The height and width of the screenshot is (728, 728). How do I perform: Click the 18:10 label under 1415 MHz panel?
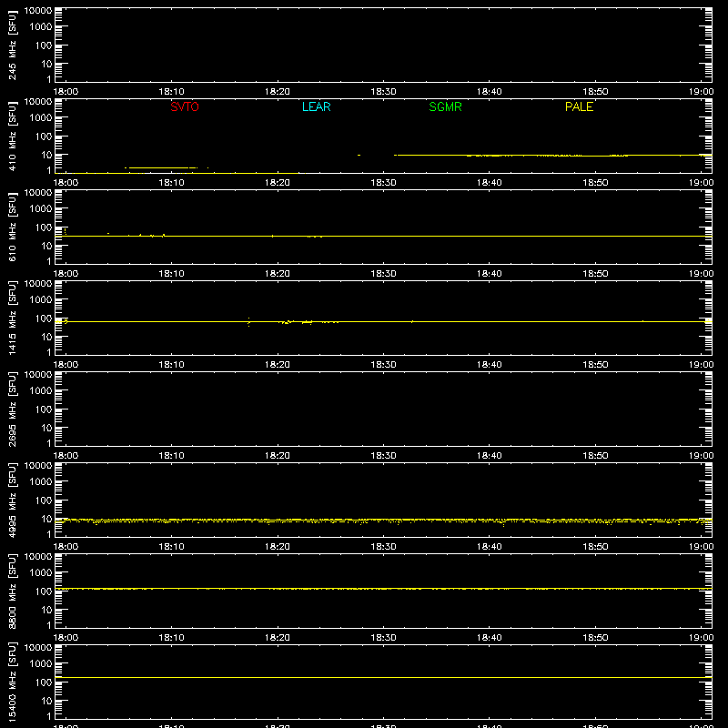point(171,365)
